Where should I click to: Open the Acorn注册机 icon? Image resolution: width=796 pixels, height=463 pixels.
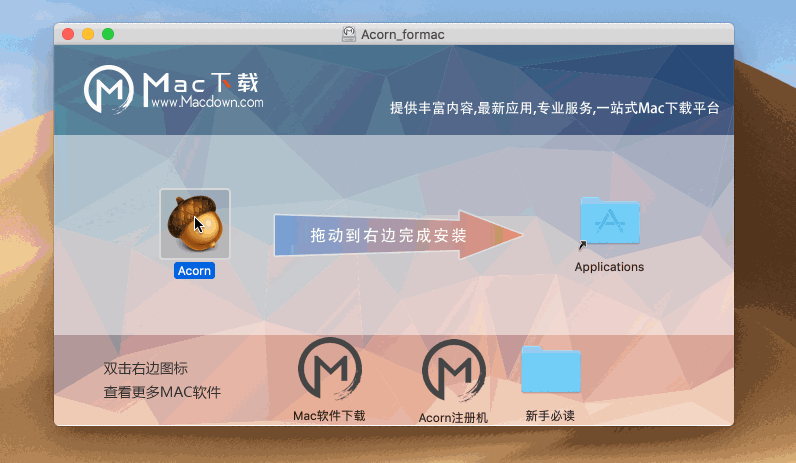[x=454, y=371]
